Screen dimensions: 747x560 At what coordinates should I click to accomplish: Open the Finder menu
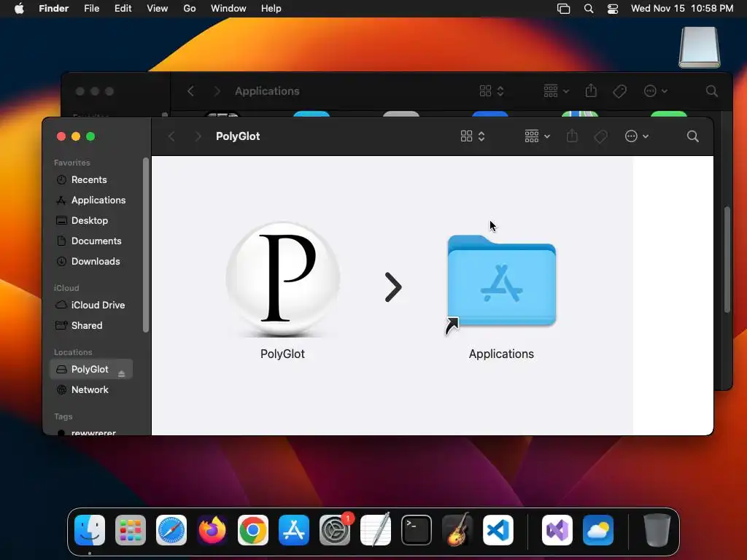click(54, 9)
